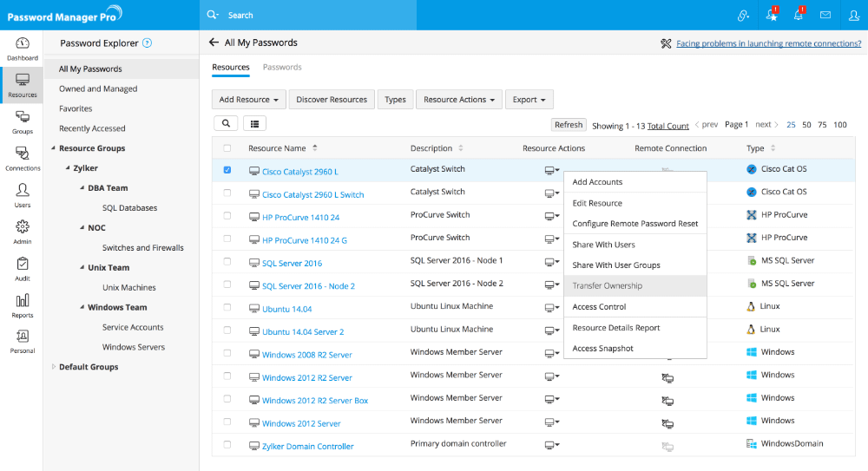Expand the Default Groups tree node
Viewport: 868px width, 471px height.
tap(54, 367)
